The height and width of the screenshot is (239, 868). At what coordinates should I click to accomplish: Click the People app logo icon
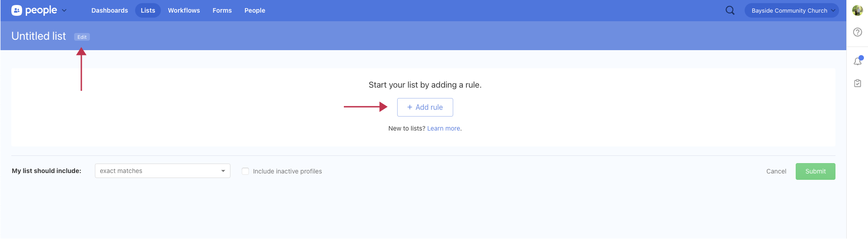coord(17,10)
